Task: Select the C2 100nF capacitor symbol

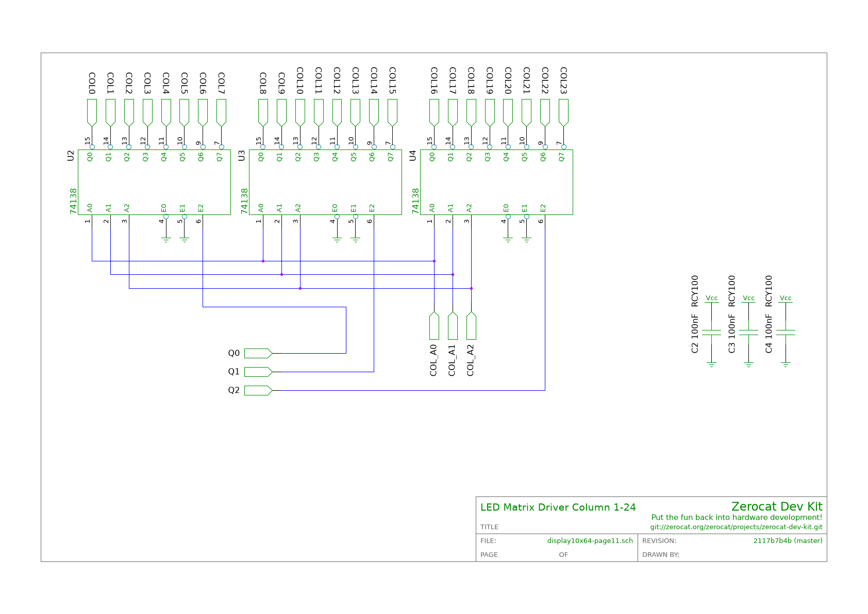Action: (711, 333)
